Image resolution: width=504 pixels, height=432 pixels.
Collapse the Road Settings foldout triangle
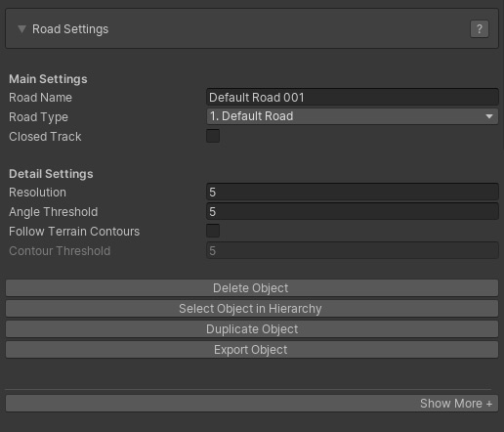coord(21,29)
